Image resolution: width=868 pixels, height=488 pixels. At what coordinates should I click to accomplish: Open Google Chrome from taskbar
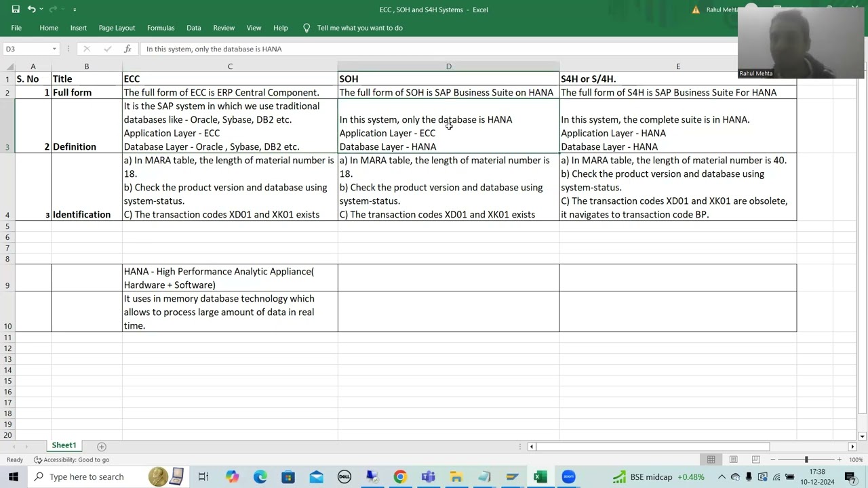(x=400, y=476)
